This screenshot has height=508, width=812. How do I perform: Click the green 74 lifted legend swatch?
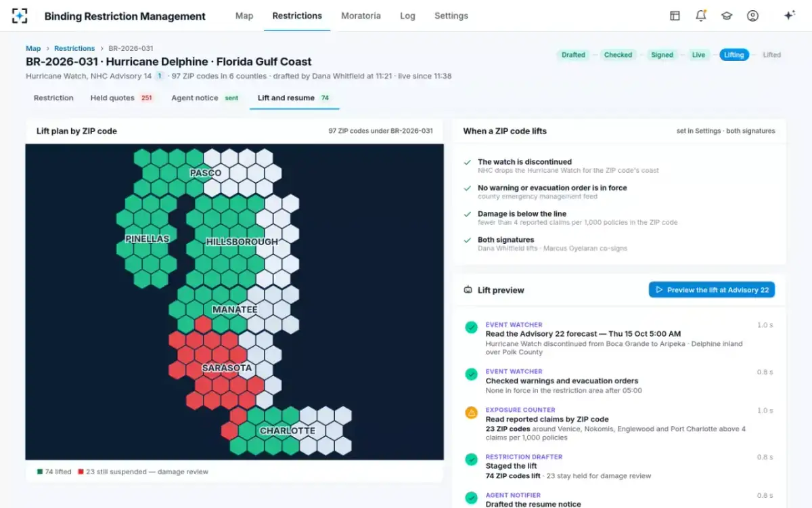(39, 472)
